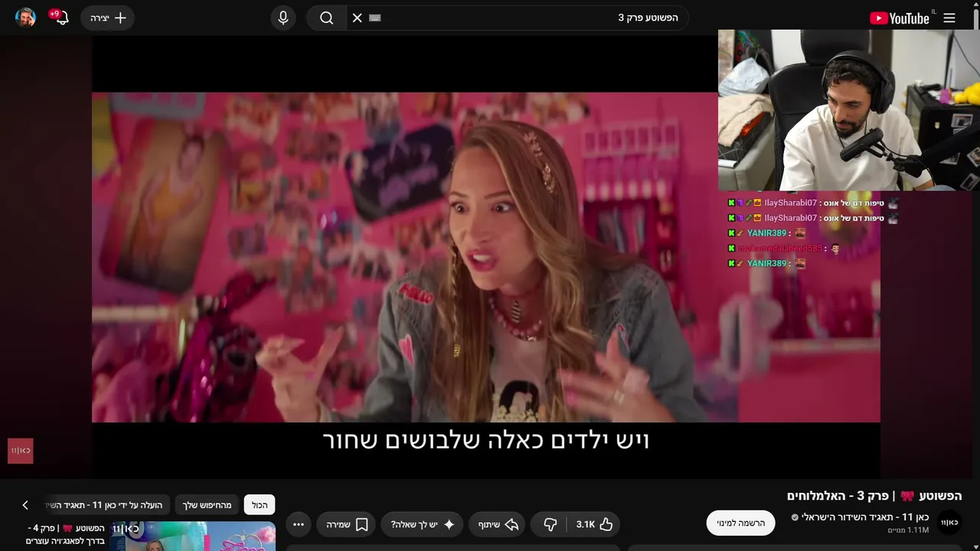Ask about the video via יש לך שאלה?
This screenshot has width=980, height=551.
pos(423,524)
